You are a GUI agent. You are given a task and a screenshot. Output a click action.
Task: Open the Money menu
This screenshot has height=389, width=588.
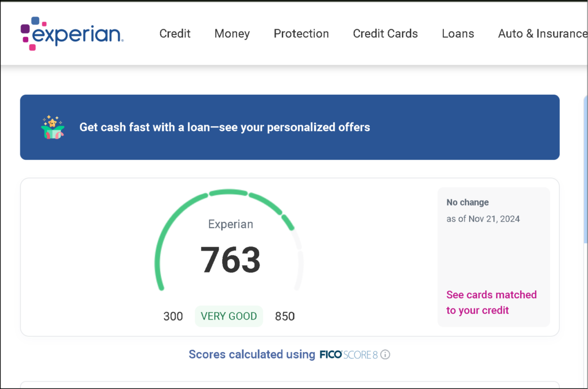coord(232,33)
